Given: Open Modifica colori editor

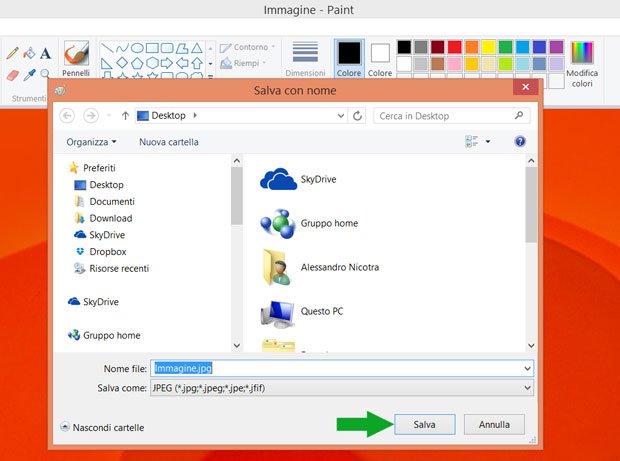Looking at the screenshot, I should coord(582,64).
